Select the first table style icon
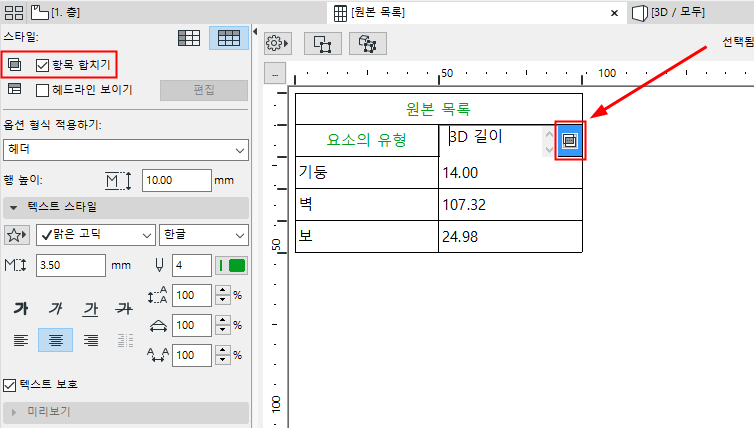Screen dimensions: 754x428 point(189,38)
